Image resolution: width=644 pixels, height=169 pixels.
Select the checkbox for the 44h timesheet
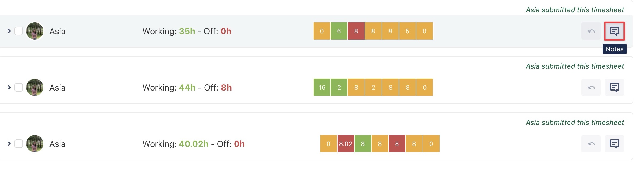coord(19,87)
